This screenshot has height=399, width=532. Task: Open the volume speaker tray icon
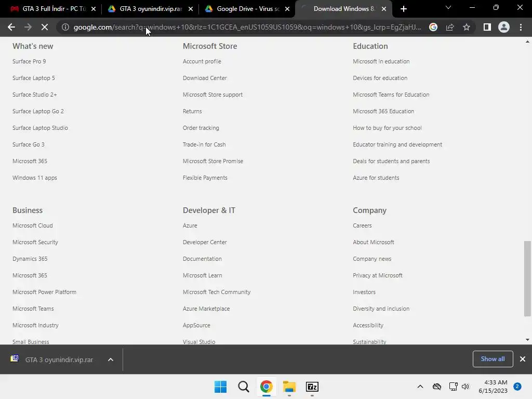[465, 387]
